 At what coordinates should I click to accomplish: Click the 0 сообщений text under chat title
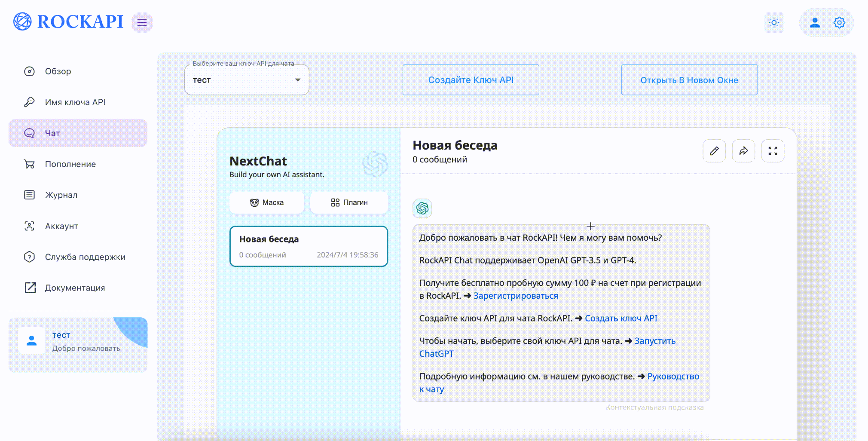click(440, 159)
